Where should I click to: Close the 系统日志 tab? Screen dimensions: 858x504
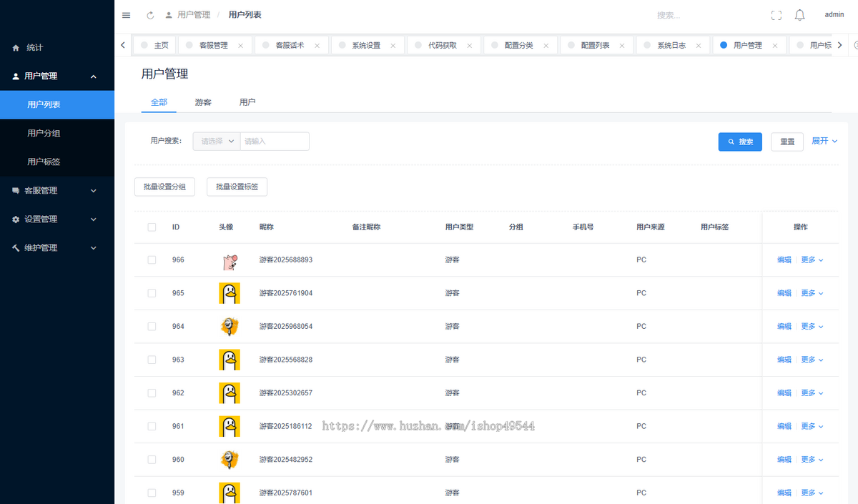[x=699, y=45]
